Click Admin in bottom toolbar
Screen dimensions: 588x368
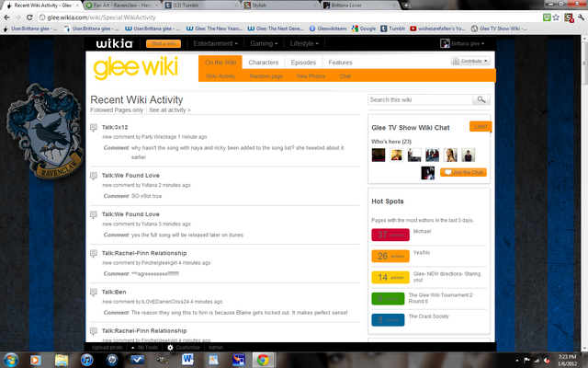pyautogui.click(x=216, y=348)
